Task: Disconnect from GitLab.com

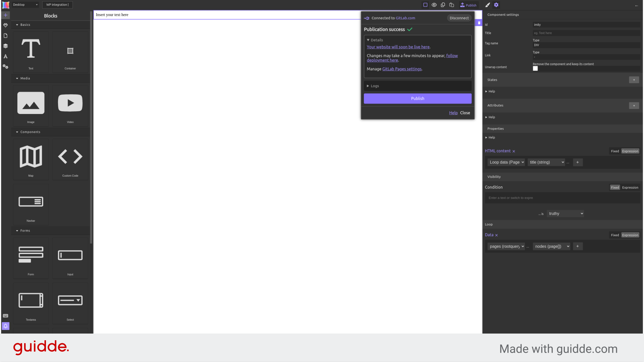Action: 459,18
